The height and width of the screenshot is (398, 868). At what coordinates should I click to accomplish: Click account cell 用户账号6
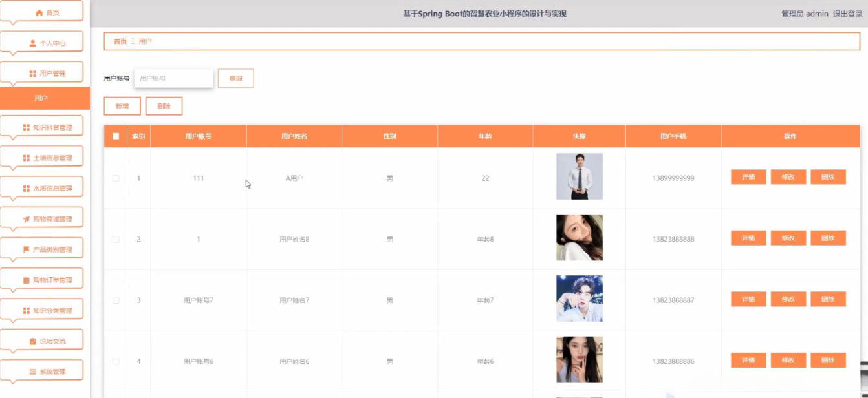[x=199, y=362]
